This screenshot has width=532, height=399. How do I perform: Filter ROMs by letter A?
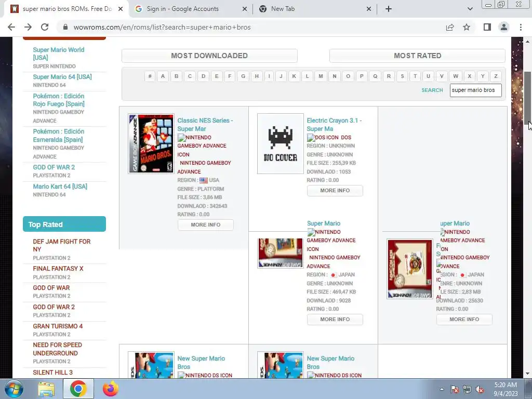pos(163,76)
